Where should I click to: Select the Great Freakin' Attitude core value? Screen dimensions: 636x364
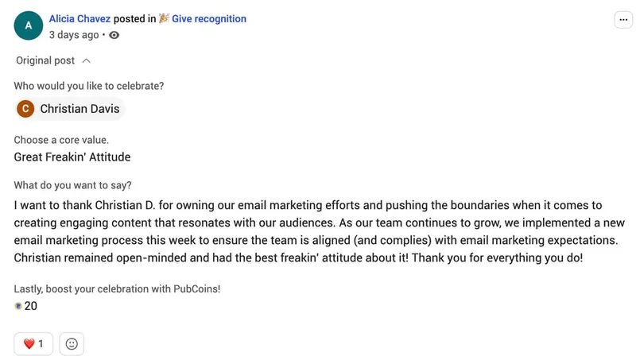click(x=72, y=157)
